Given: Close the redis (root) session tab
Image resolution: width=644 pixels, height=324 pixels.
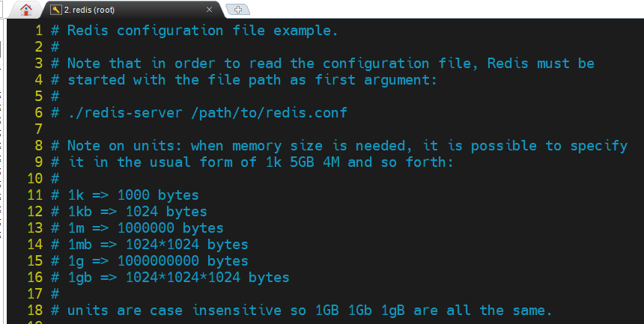Looking at the screenshot, I should click(x=209, y=10).
